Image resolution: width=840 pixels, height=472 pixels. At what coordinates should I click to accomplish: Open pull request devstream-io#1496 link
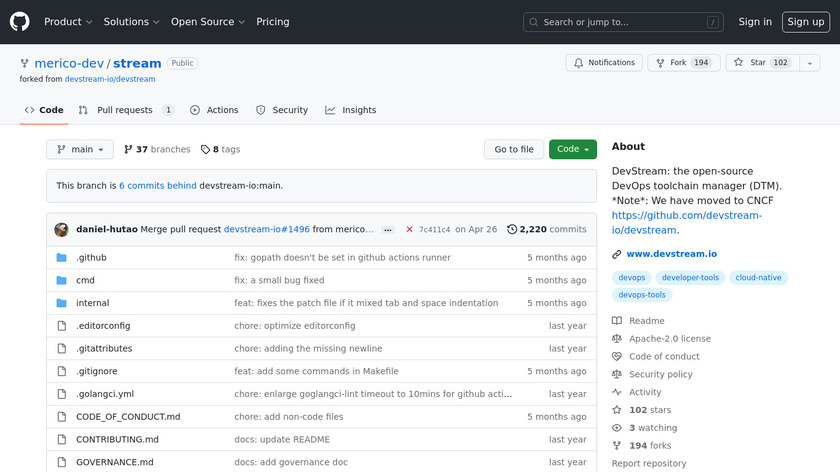[267, 229]
